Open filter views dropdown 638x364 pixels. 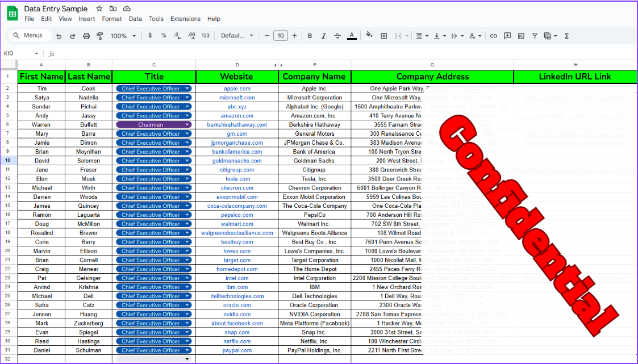551,36
